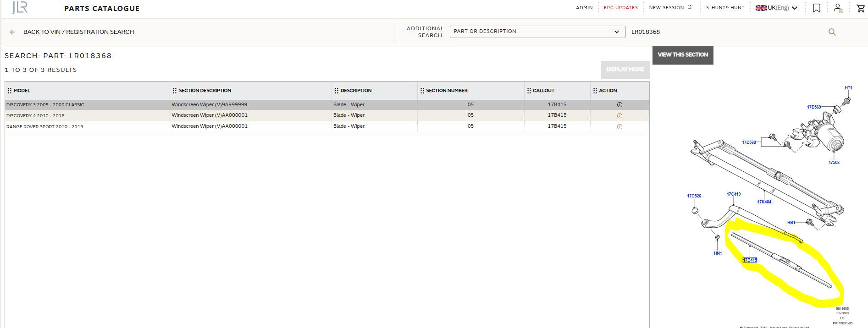Viewport: 868px width, 328px height.
Task: Start a NEW SESSION
Action: [x=670, y=8]
